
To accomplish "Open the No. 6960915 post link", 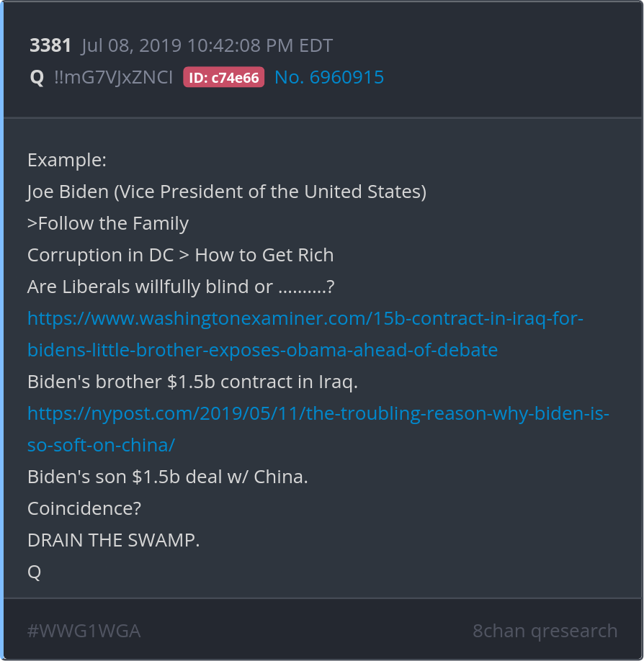I will click(x=329, y=78).
